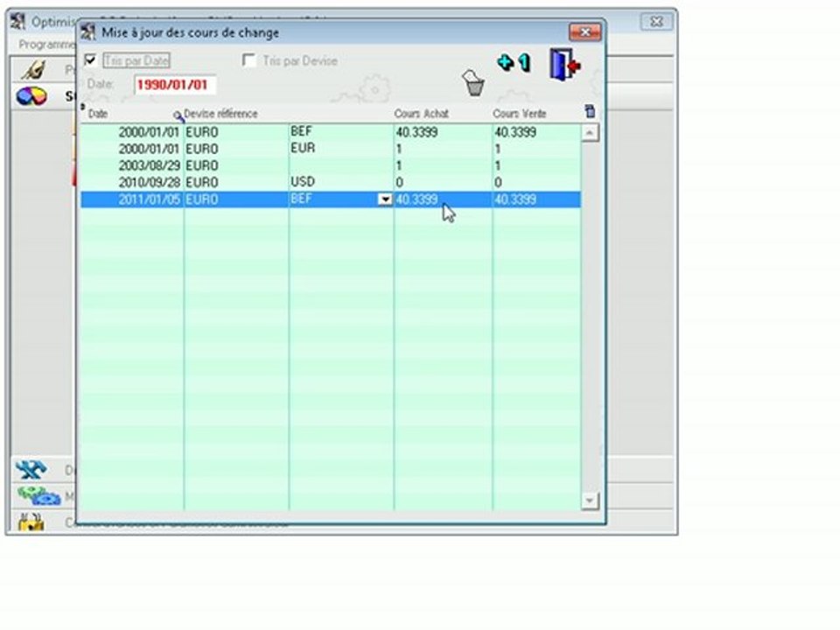840x630 pixels.
Task: Click the app icon in dialog title bar
Action: (87, 32)
